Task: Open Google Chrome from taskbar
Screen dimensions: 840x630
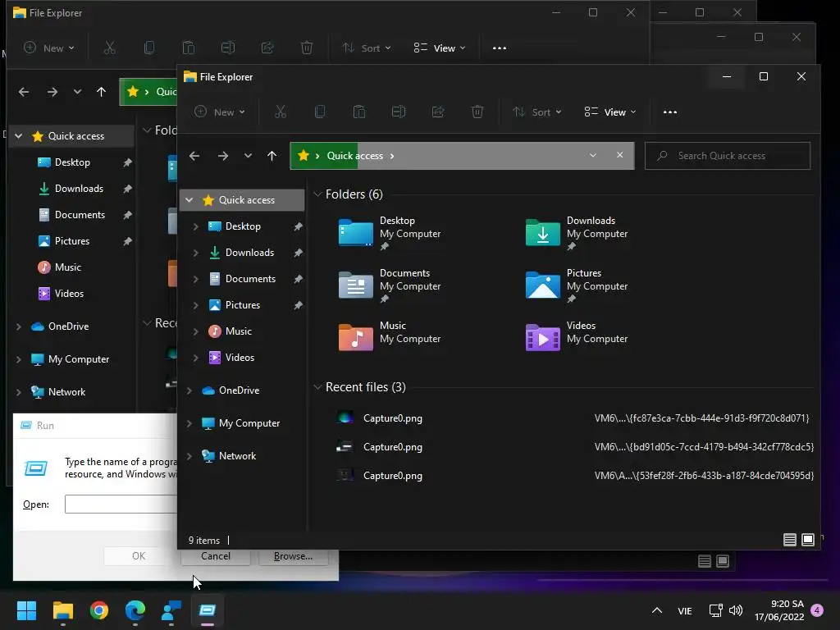Action: (99, 610)
